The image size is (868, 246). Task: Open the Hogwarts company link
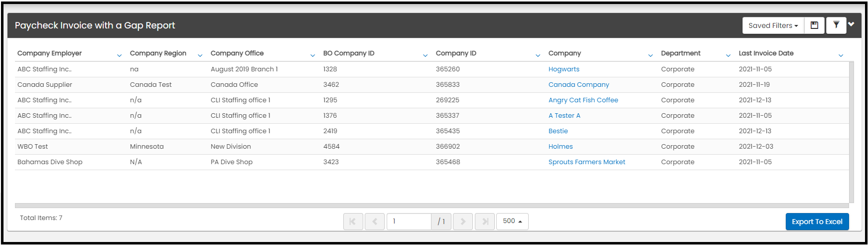(564, 69)
